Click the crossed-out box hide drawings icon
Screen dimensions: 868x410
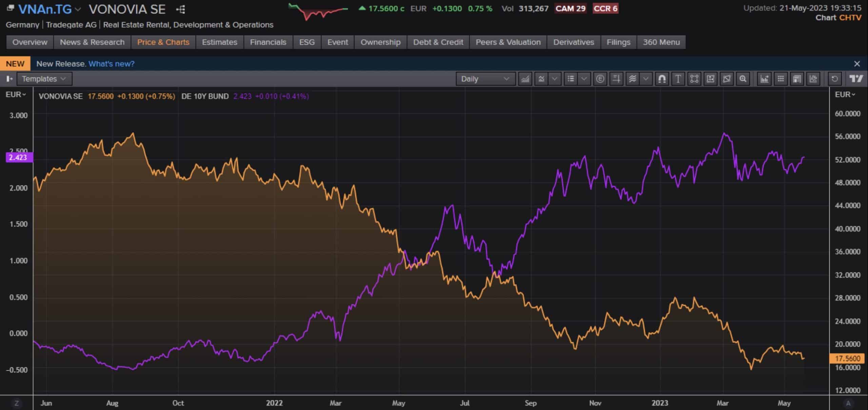[x=727, y=79]
